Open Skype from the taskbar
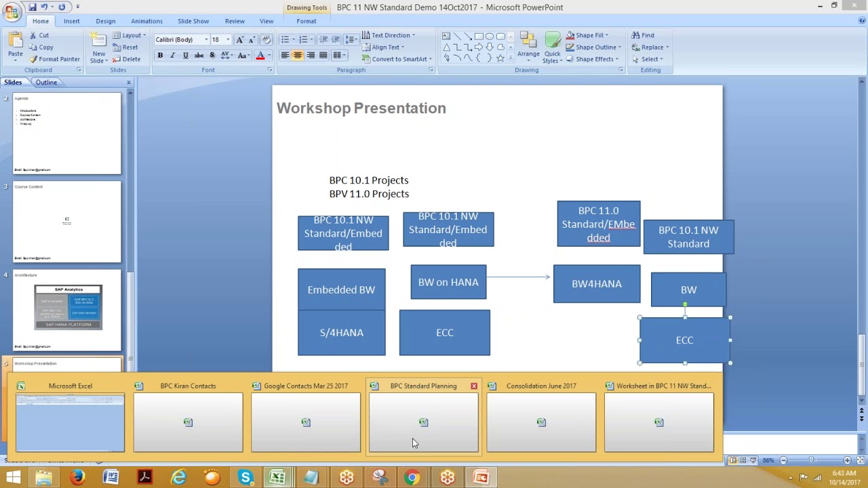This screenshot has height=488, width=868. click(x=245, y=478)
